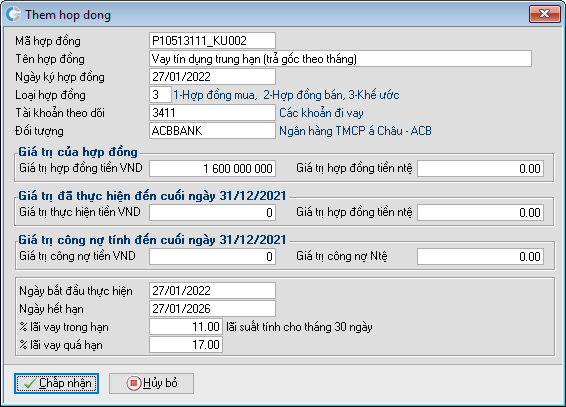Viewport: 566px width, 407px height.
Task: Close the Them hop dong dialog
Action: (544, 14)
